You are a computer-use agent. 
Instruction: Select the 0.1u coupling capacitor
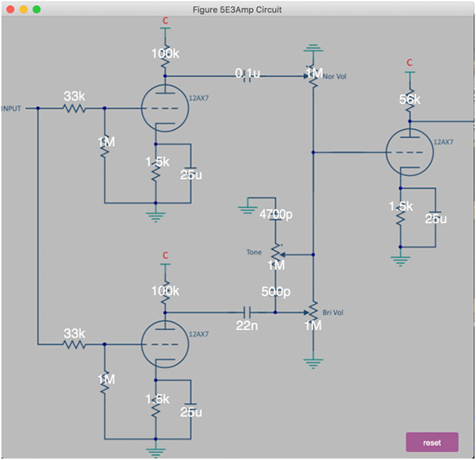(x=248, y=76)
